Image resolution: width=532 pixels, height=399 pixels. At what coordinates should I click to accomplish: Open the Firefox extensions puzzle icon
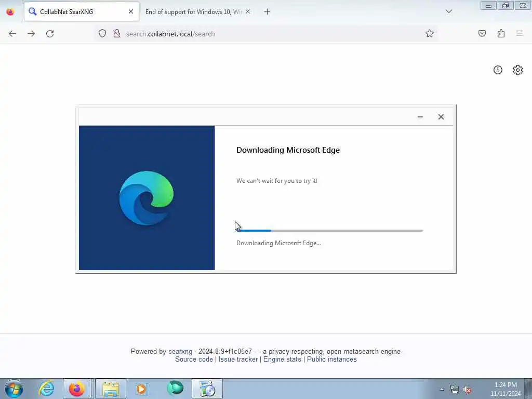(501, 33)
